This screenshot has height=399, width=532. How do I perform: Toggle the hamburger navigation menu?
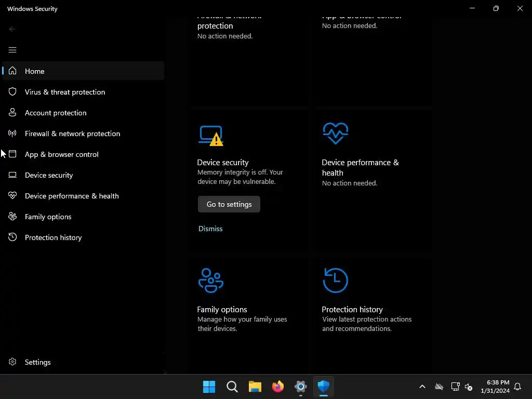(x=12, y=50)
